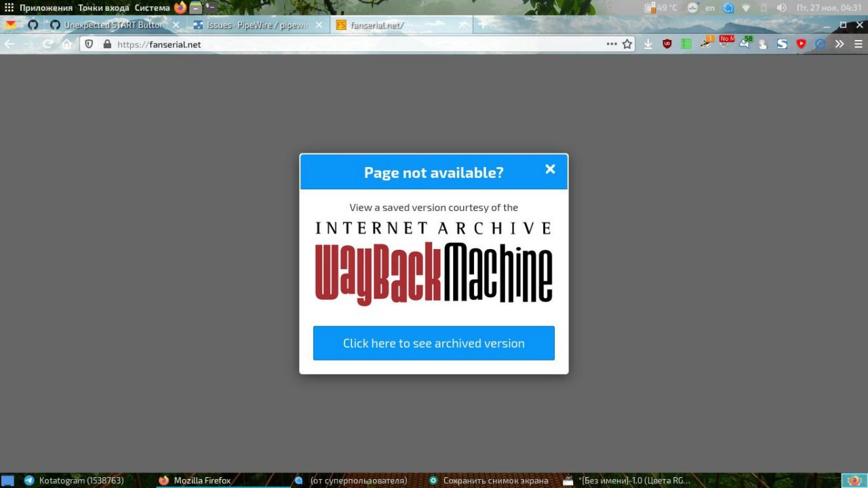Click Firefox icon in bottom-right tray
The width and height of the screenshot is (868, 488).
point(854,481)
